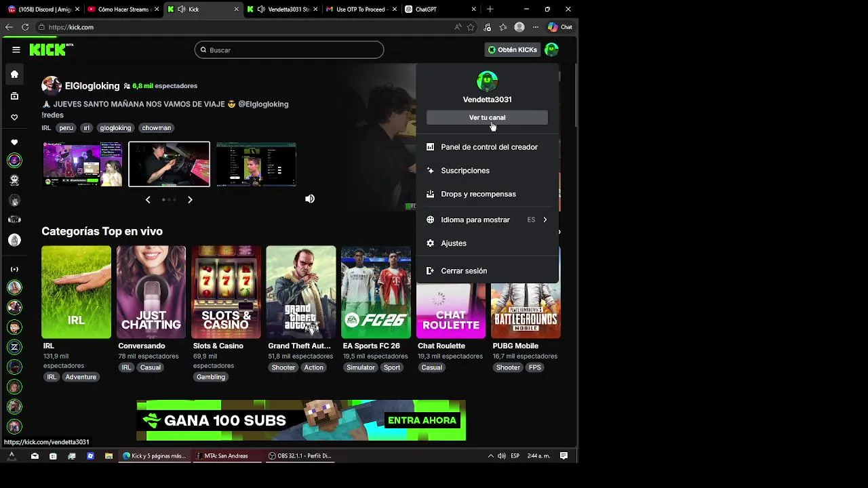
Task: Open the Copilot Chat button
Action: click(560, 27)
